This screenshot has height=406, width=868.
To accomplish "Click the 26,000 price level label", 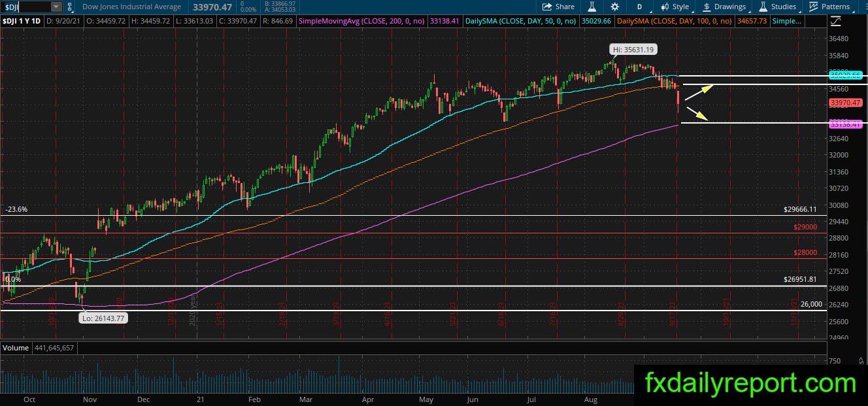I will click(811, 304).
